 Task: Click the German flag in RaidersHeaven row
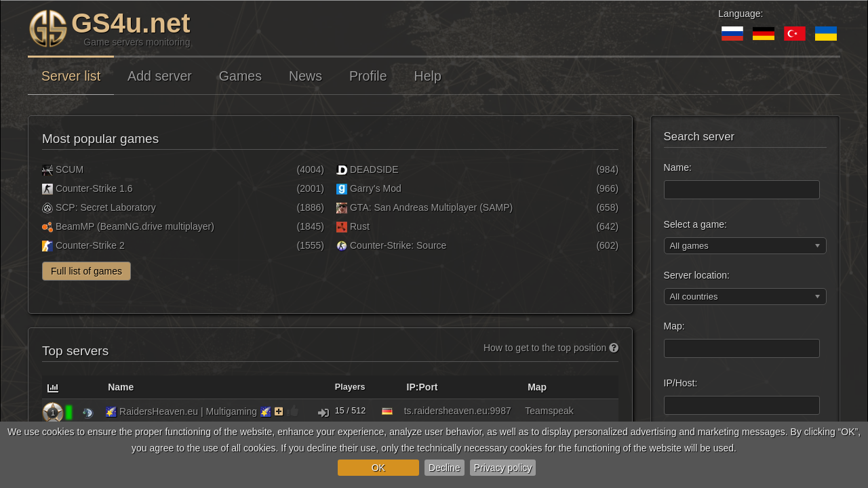pyautogui.click(x=387, y=411)
